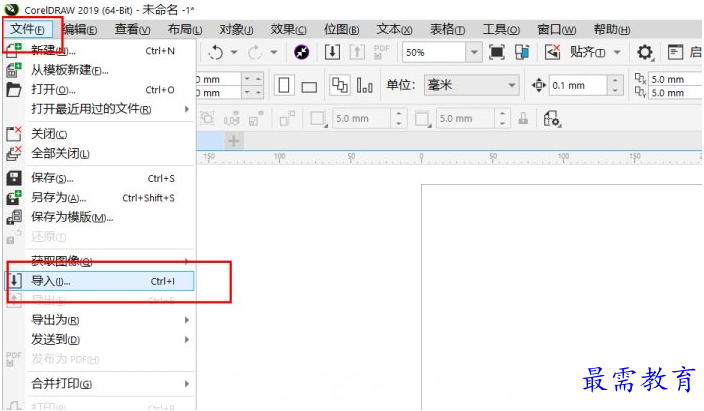Open the 位图 (Bitmap) menu
The width and height of the screenshot is (704, 411).
[341, 30]
